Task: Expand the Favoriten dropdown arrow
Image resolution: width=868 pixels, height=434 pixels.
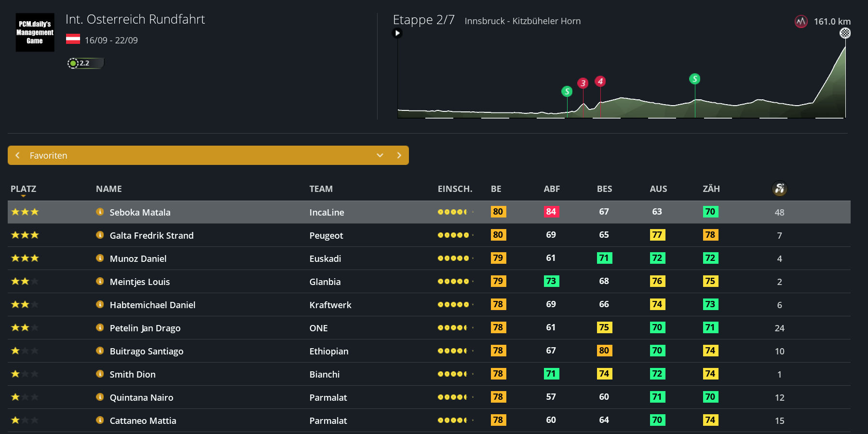Action: [x=380, y=155]
